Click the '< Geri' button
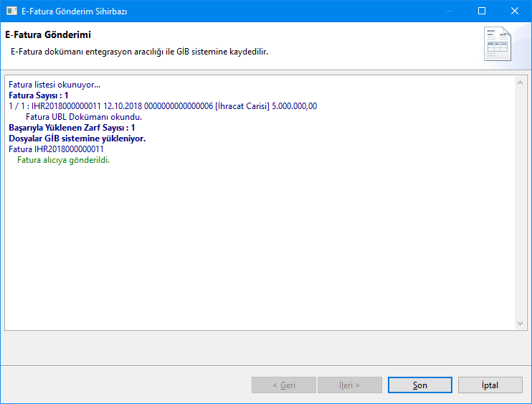 pyautogui.click(x=284, y=385)
